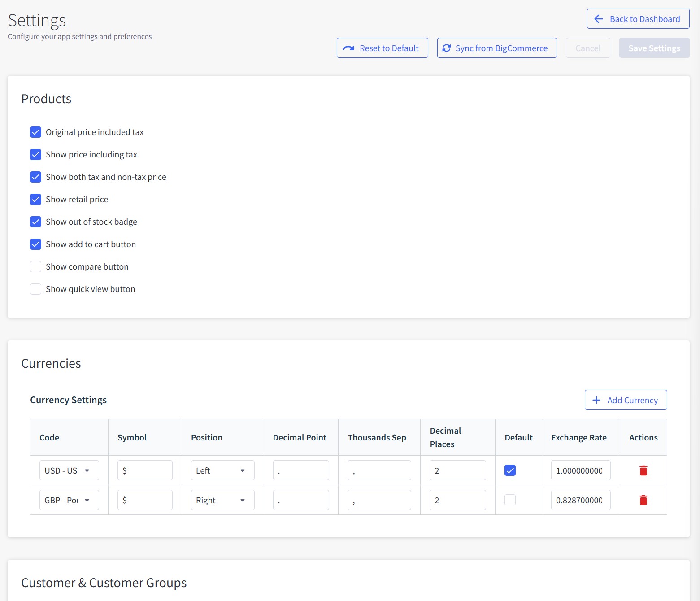Click the 0.828700000 exchange rate field
Image resolution: width=700 pixels, height=601 pixels.
[x=581, y=500]
